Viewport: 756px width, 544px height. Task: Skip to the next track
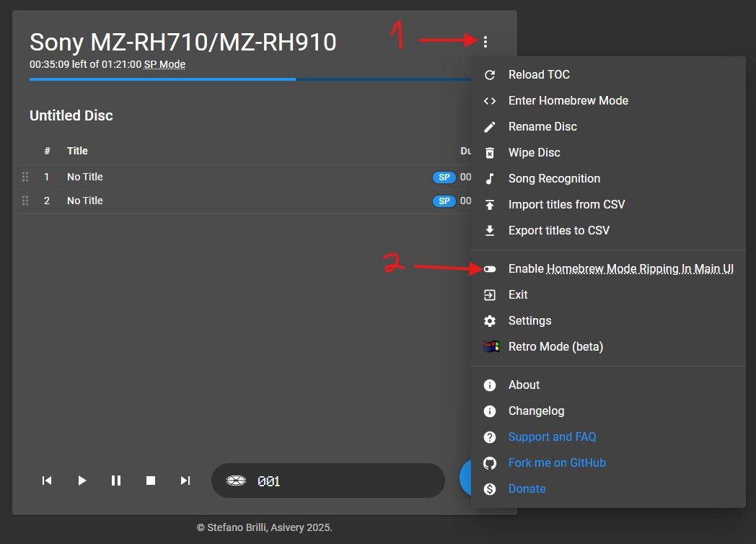[185, 481]
